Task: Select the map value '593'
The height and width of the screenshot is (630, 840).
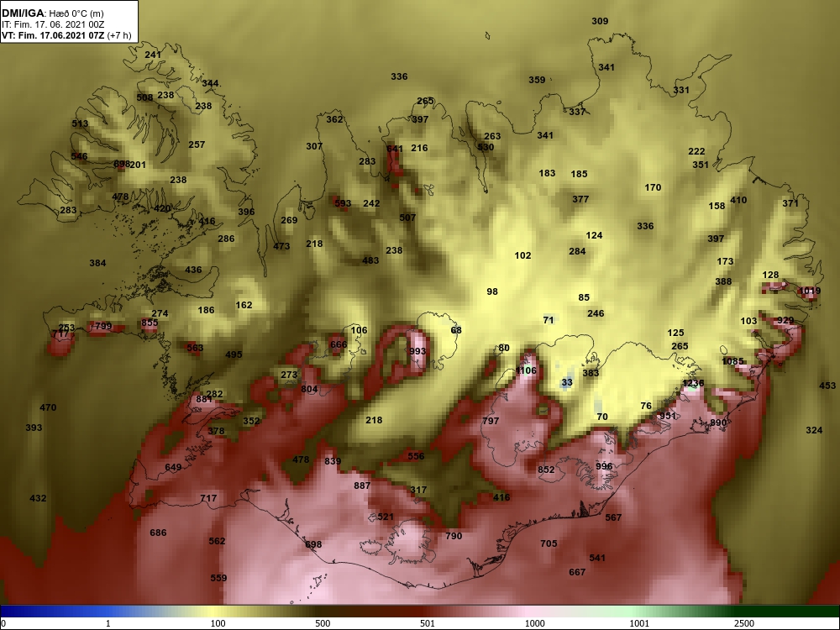Action: point(343,203)
